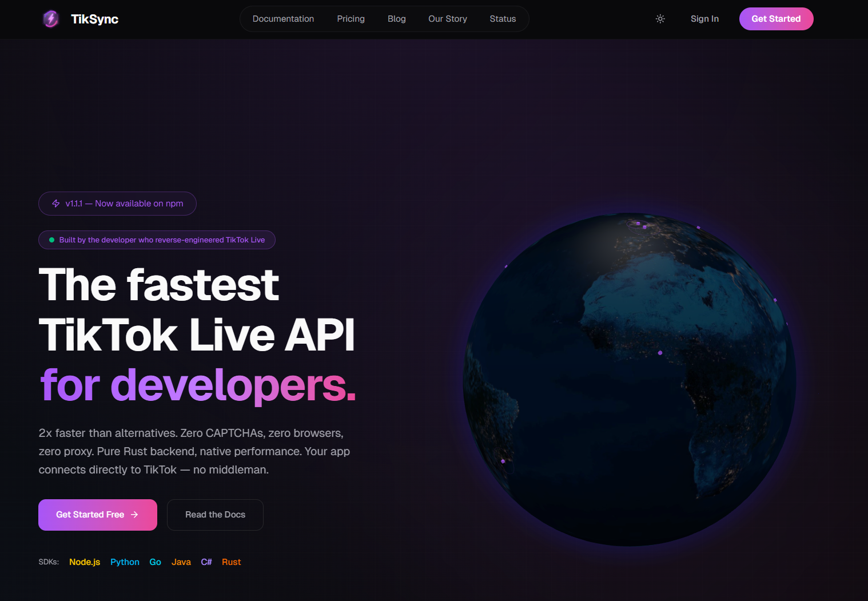Open the Documentation nav item
The height and width of the screenshot is (601, 868).
pyautogui.click(x=283, y=19)
